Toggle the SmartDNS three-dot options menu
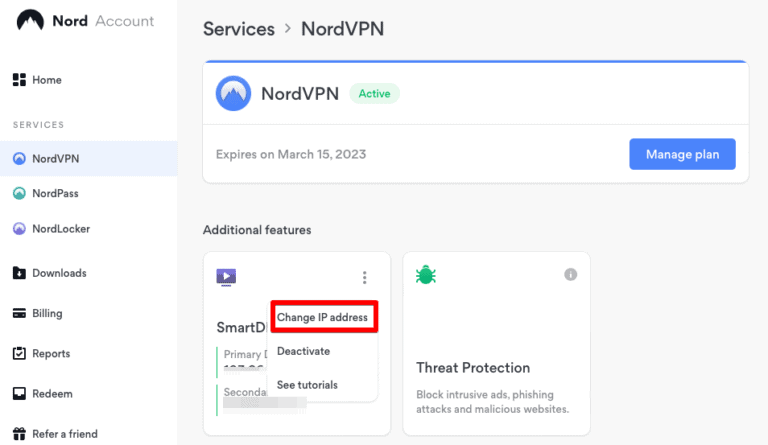 365,278
